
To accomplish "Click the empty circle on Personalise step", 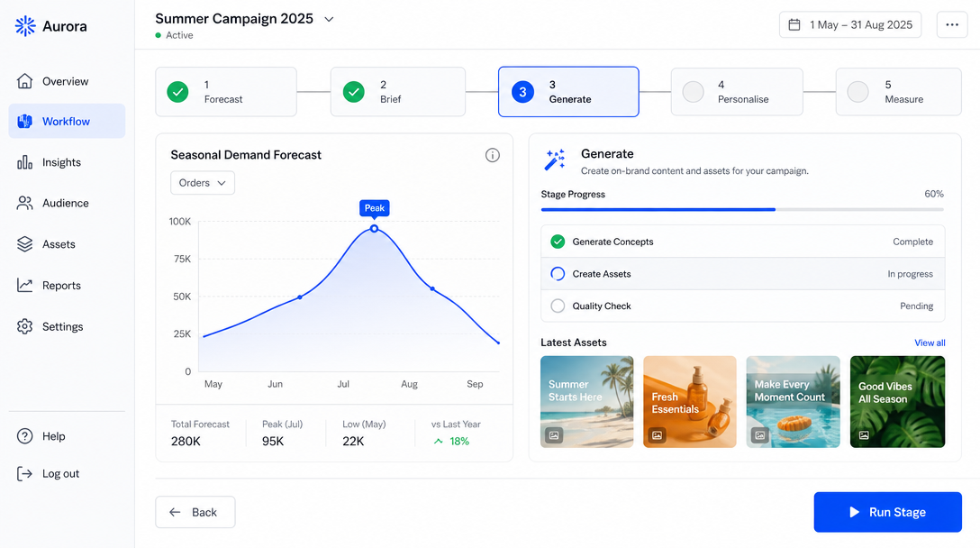I will pyautogui.click(x=694, y=92).
